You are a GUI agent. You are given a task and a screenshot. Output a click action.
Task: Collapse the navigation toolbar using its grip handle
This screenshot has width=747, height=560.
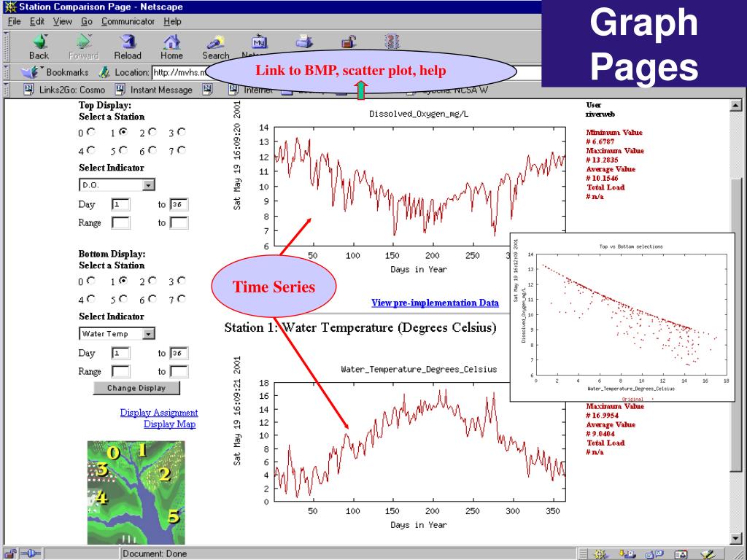(x=6, y=47)
